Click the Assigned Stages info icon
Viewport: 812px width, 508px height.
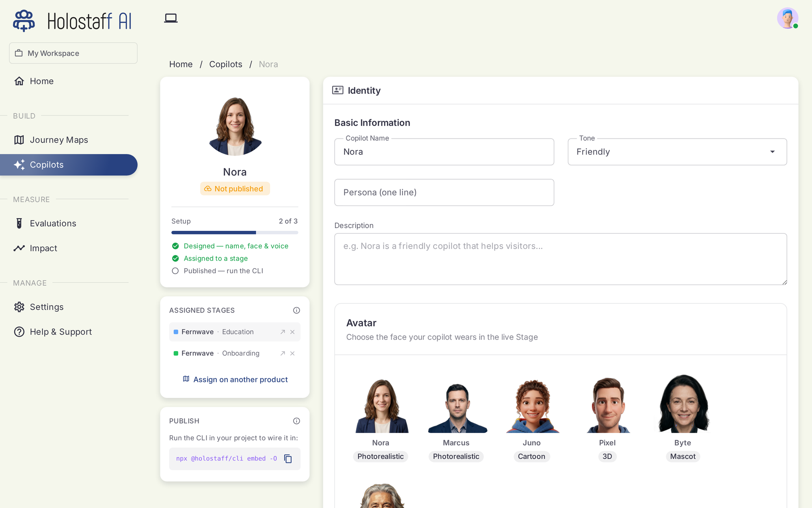tap(297, 310)
